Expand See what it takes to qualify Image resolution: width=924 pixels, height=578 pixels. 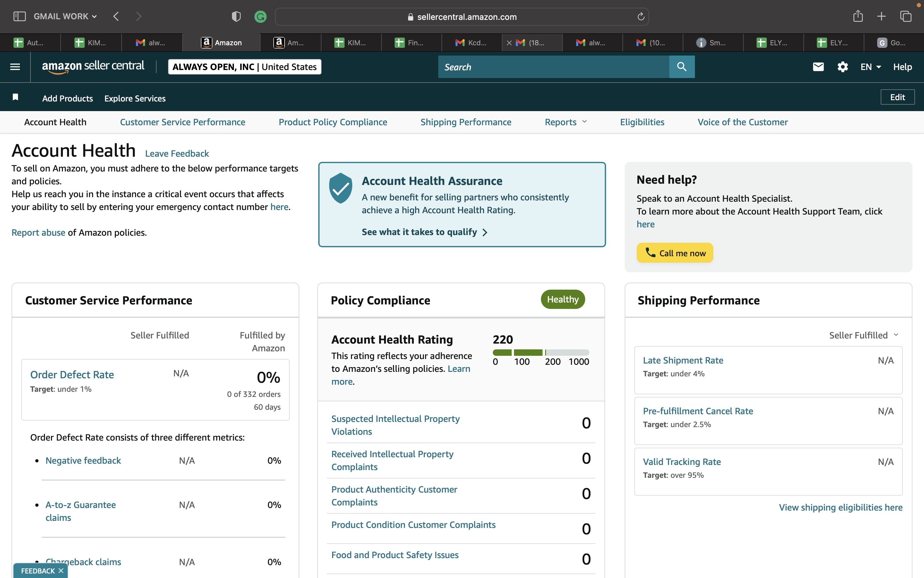click(x=424, y=232)
